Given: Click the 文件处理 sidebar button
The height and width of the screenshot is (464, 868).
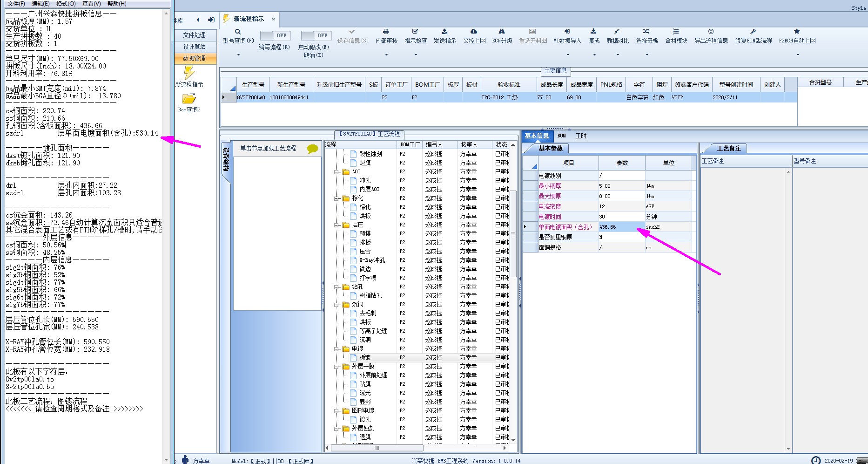Looking at the screenshot, I should tap(195, 35).
